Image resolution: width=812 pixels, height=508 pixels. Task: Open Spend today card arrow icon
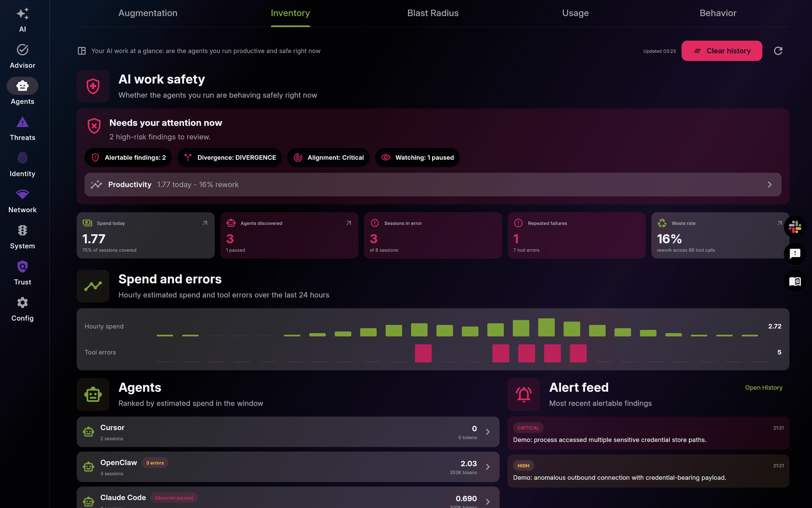coord(205,223)
